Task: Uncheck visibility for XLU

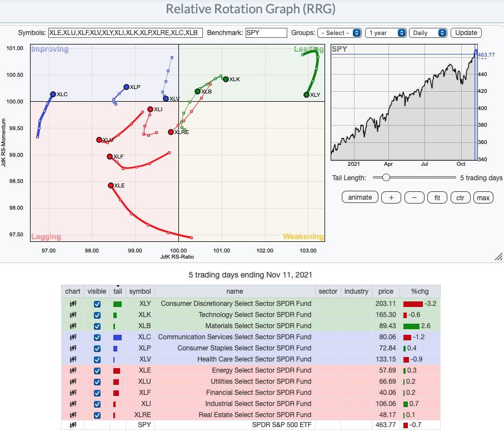Action: click(97, 382)
